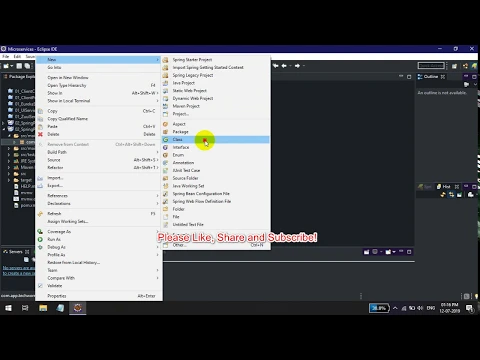Image resolution: width=480 pixels, height=360 pixels.
Task: Create a new Aspect
Action: pyautogui.click(x=215, y=124)
